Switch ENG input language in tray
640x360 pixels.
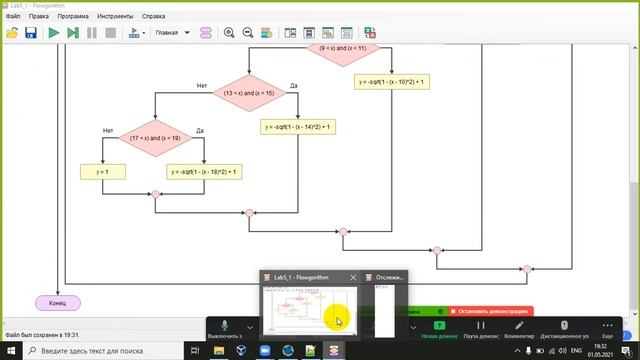(576, 351)
